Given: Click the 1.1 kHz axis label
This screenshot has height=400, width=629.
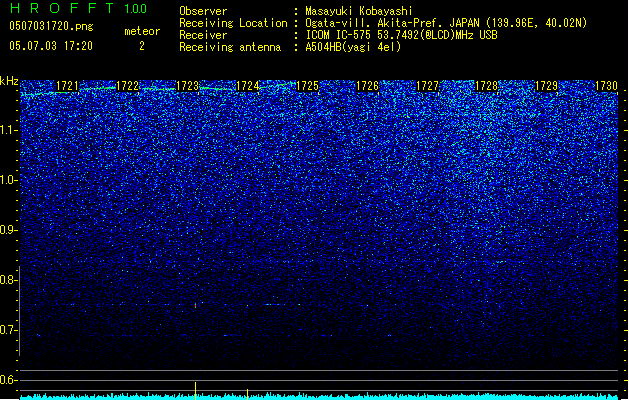Looking at the screenshot, I should tap(8, 130).
